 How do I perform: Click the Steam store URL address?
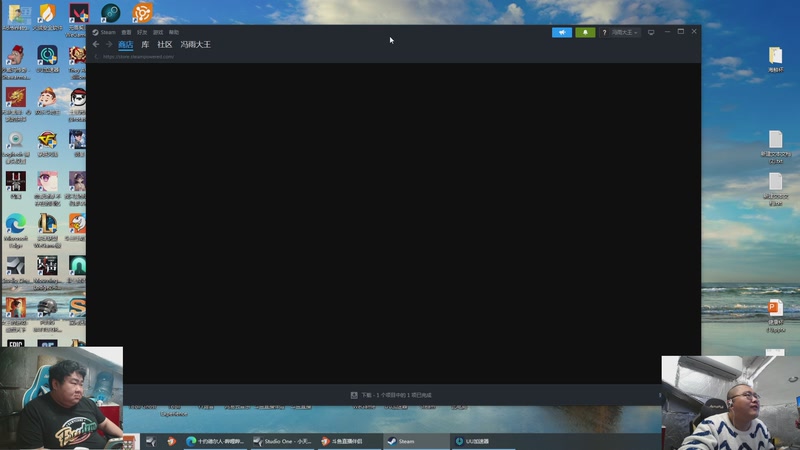tap(138, 57)
